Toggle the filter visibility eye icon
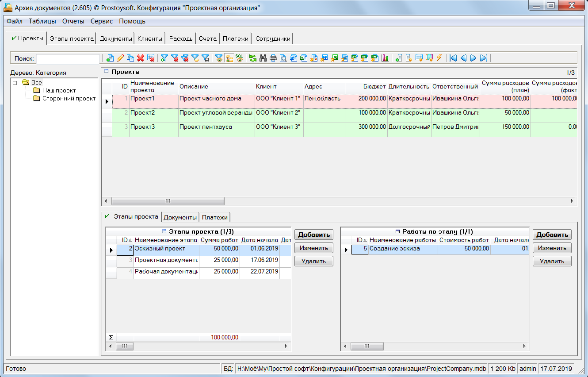Screen dimensions: 588x377 tap(219, 58)
